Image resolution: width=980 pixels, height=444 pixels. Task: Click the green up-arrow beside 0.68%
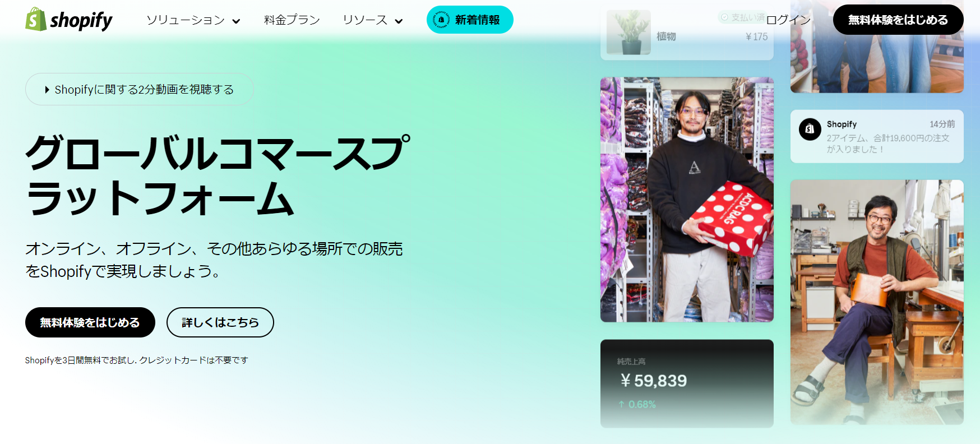point(621,404)
